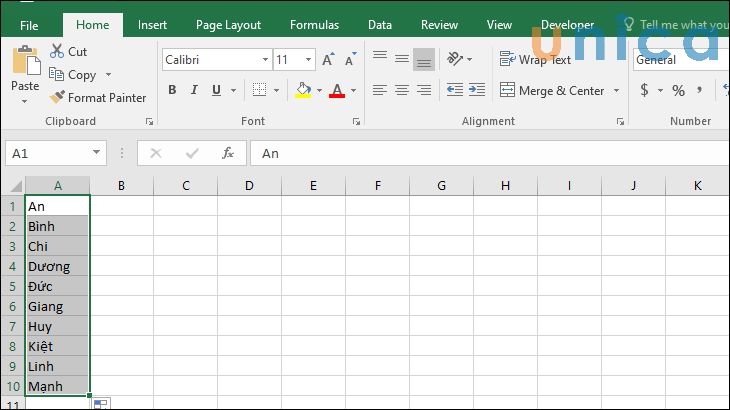Image resolution: width=730 pixels, height=410 pixels.
Task: Expand the Merge & Center dropdown arrow
Action: click(616, 91)
